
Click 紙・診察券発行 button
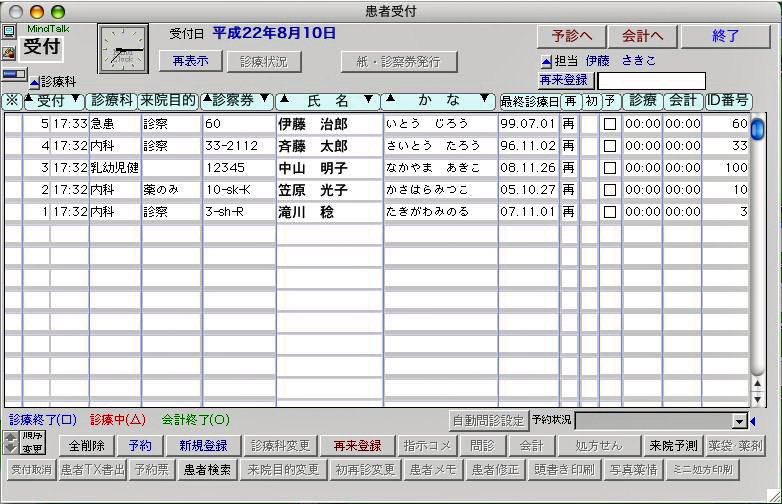click(x=398, y=61)
